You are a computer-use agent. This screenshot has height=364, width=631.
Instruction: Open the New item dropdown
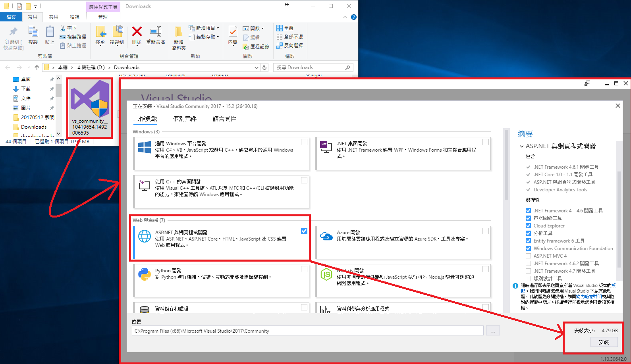[x=204, y=28]
